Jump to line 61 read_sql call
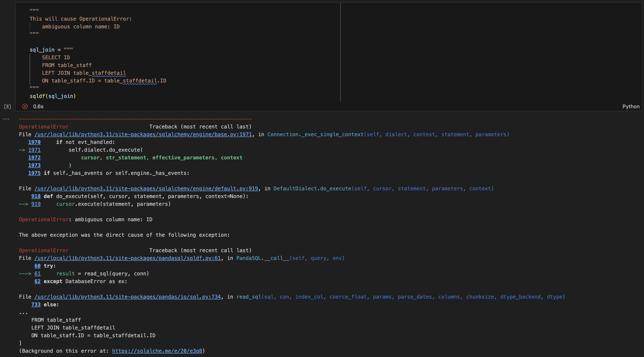 pos(37,274)
